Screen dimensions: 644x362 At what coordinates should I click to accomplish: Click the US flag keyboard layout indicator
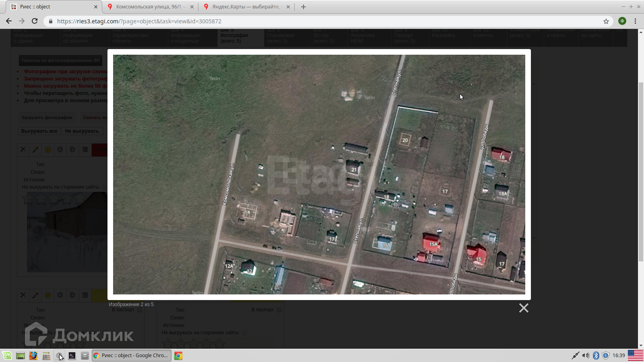[x=636, y=356]
